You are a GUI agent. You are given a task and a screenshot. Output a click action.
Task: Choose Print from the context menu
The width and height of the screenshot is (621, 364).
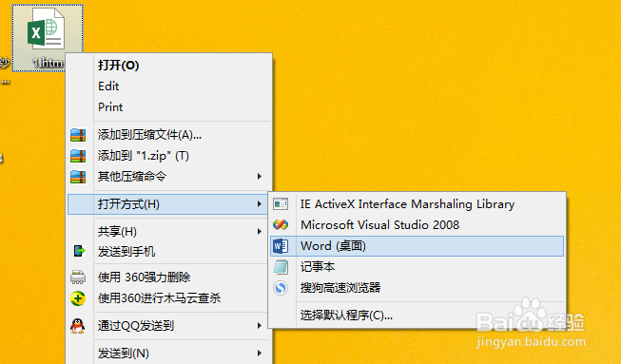click(110, 106)
